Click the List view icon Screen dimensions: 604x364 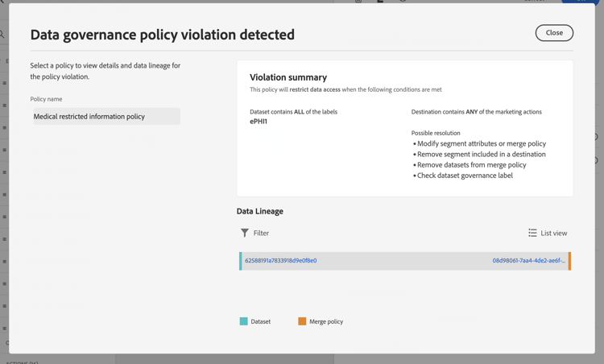click(x=532, y=233)
